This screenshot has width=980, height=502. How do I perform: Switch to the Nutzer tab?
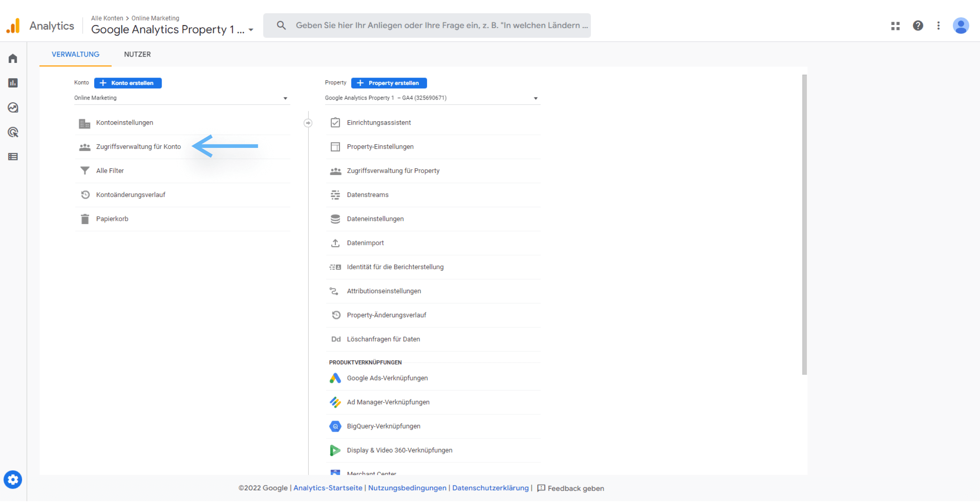[137, 55]
